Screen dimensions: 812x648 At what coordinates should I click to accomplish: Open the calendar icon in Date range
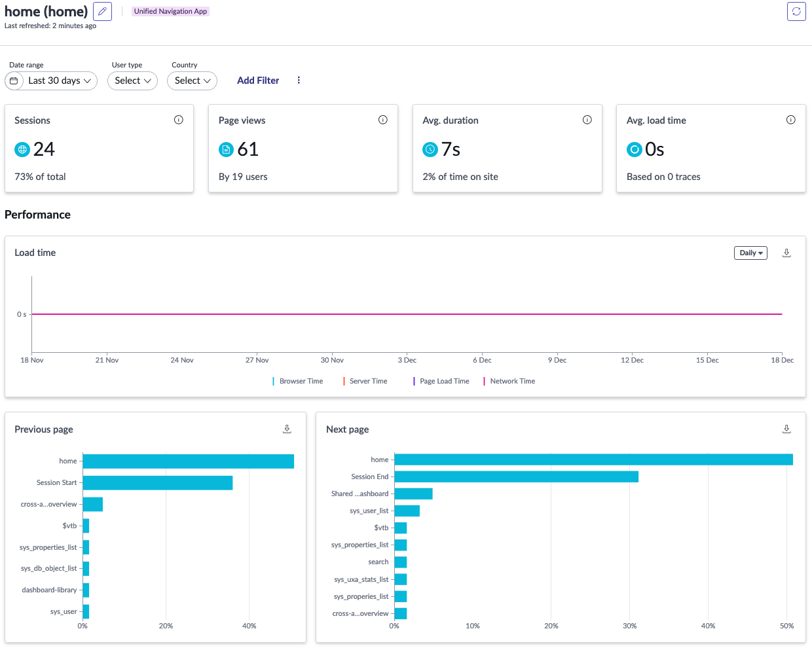coord(14,81)
